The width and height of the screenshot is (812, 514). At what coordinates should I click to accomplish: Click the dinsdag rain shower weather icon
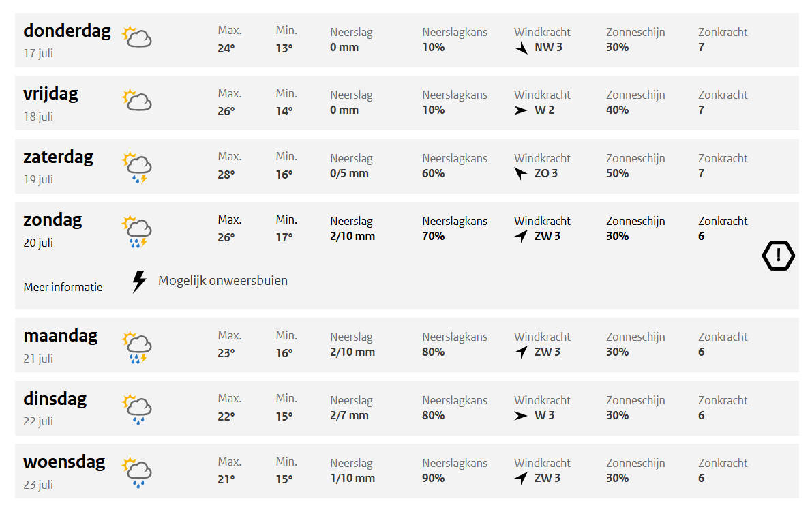136,409
